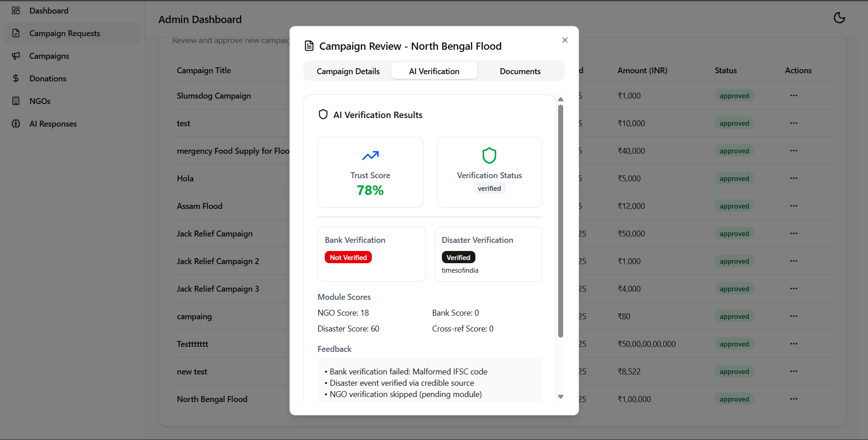Viewport: 868px width, 440px height.
Task: Open actions menu for North Bengal Flood row
Action: point(793,399)
